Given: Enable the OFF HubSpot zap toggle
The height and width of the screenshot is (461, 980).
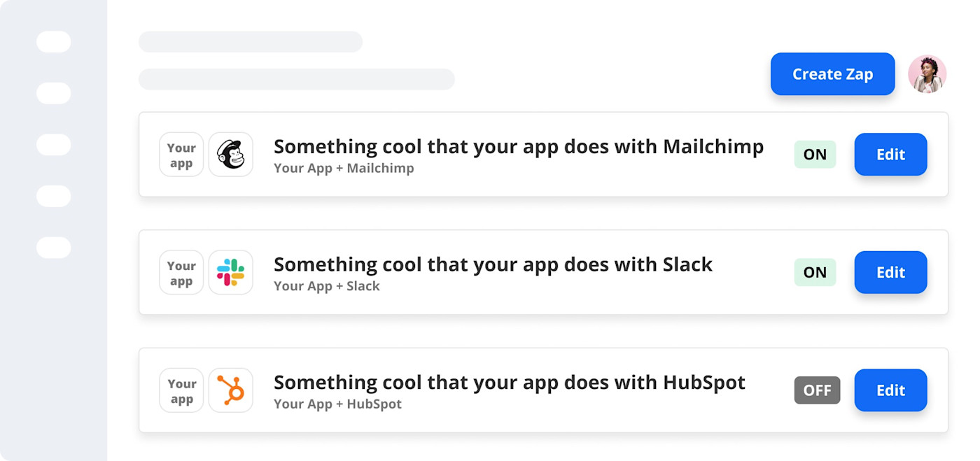Looking at the screenshot, I should point(817,390).
